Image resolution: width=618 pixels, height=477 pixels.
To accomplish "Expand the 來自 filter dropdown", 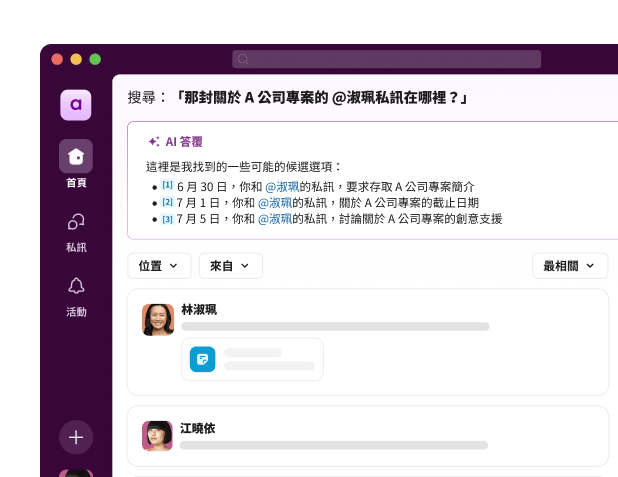I will pyautogui.click(x=231, y=266).
